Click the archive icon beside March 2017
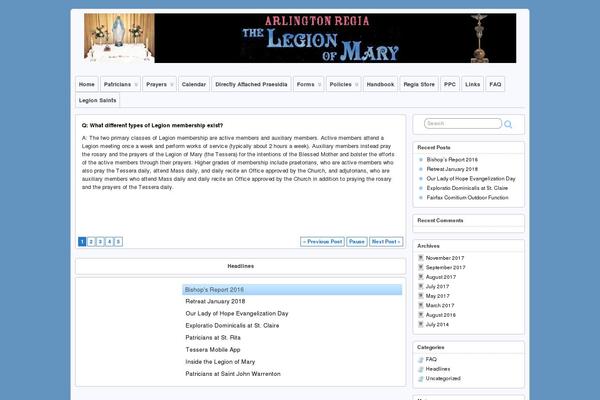 [421, 305]
